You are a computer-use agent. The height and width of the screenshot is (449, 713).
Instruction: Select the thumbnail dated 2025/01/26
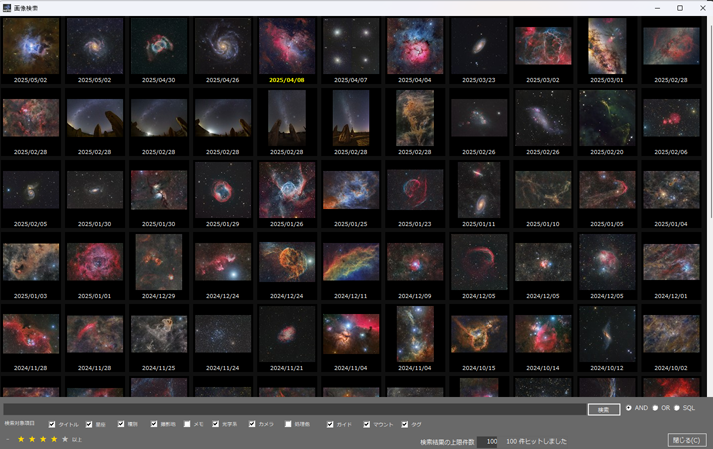tap(287, 190)
